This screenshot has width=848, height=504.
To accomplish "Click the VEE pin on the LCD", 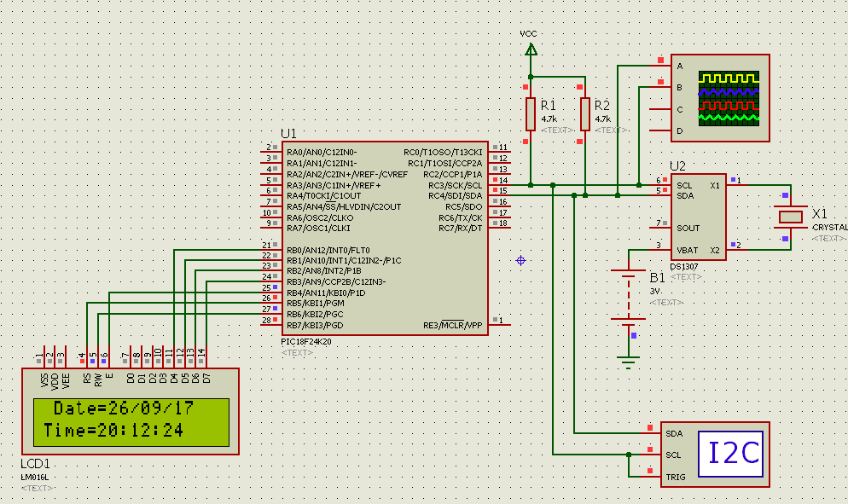I will [66, 380].
